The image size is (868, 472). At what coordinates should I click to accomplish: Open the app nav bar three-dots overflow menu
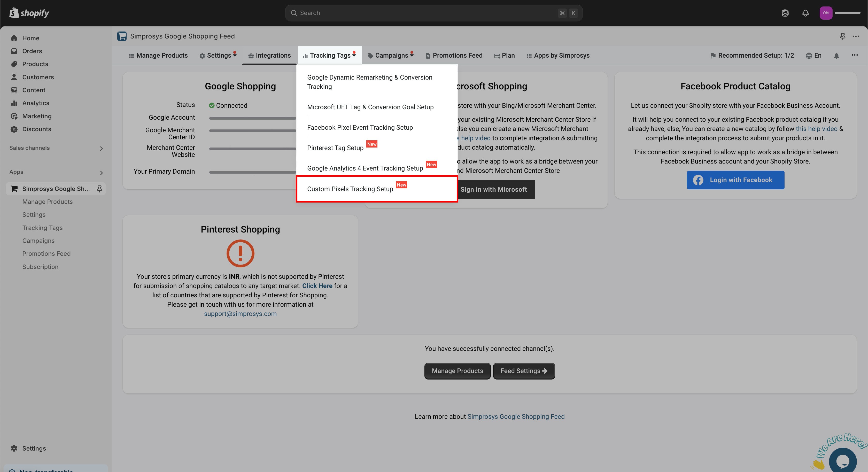click(x=855, y=55)
